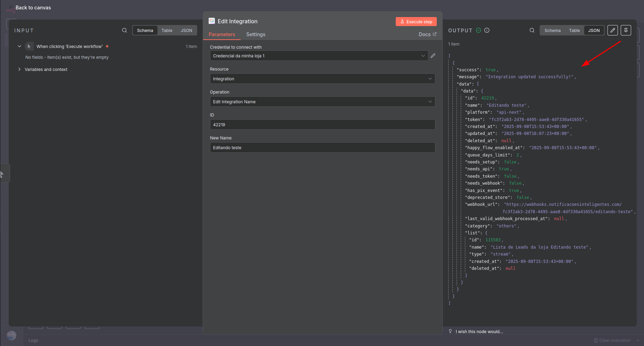Click 'I wish this node would...'

tap(479, 331)
